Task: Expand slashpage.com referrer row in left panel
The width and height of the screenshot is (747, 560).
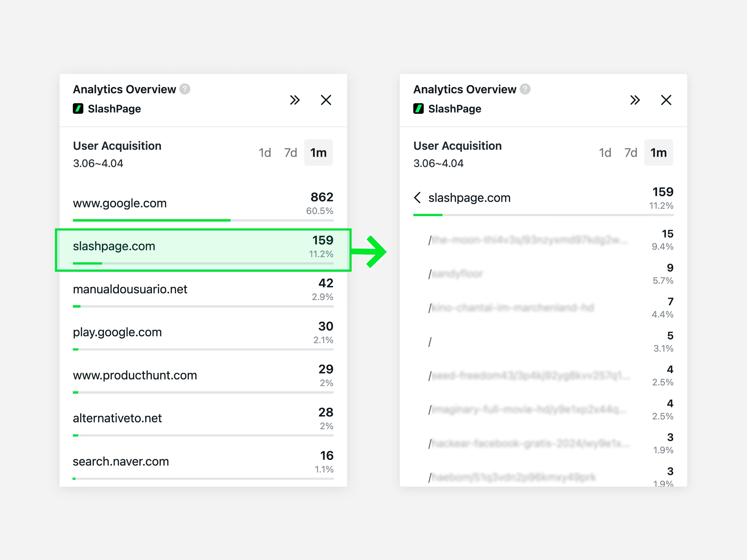Action: coord(203,250)
